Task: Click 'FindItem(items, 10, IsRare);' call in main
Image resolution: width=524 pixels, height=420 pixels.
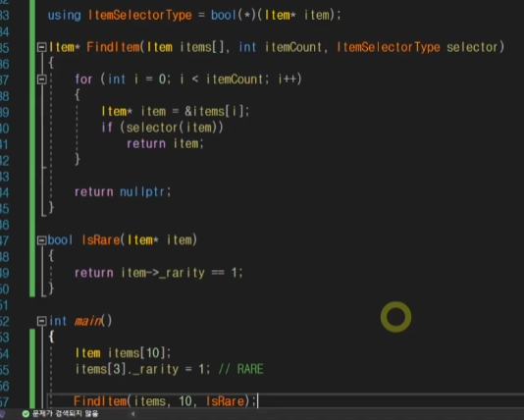Action: click(165, 401)
